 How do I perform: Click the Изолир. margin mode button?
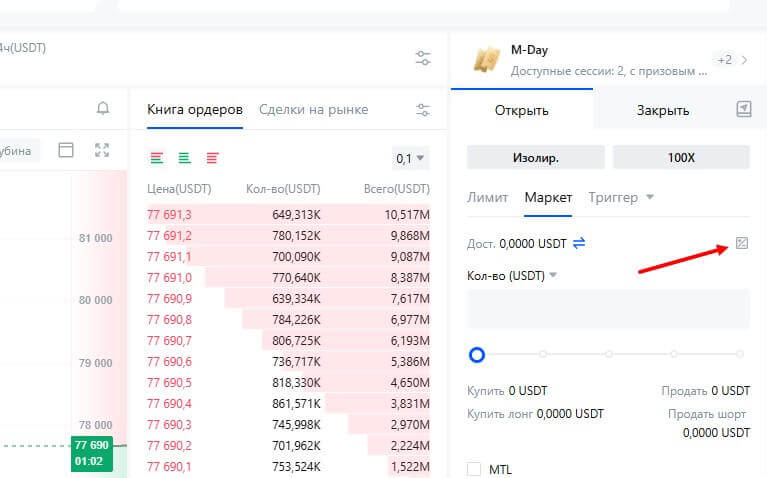point(535,157)
